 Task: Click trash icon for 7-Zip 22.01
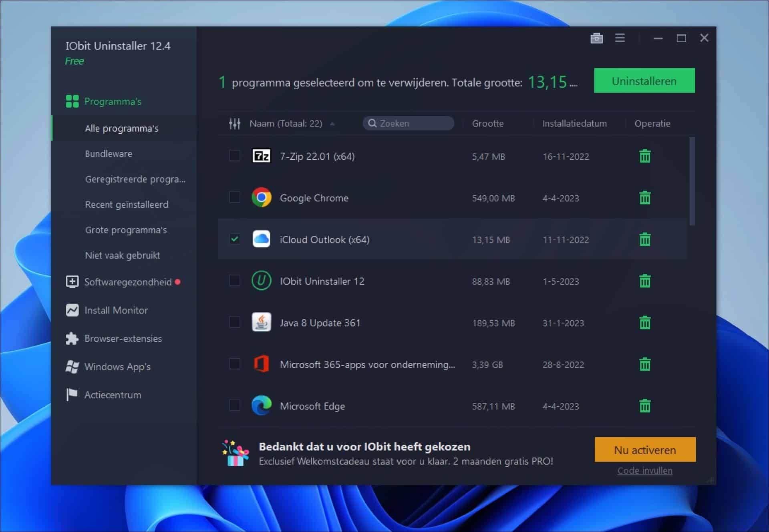[645, 156]
